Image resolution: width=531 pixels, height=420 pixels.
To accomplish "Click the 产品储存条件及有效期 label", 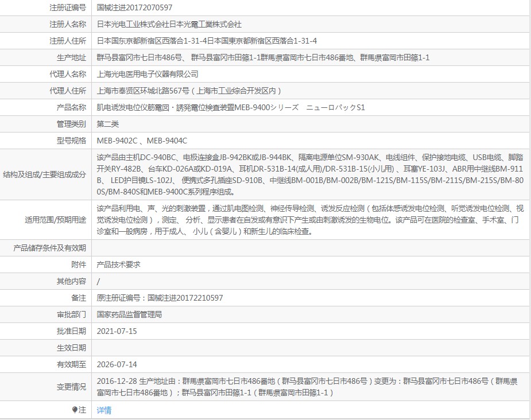I will click(x=49, y=248).
